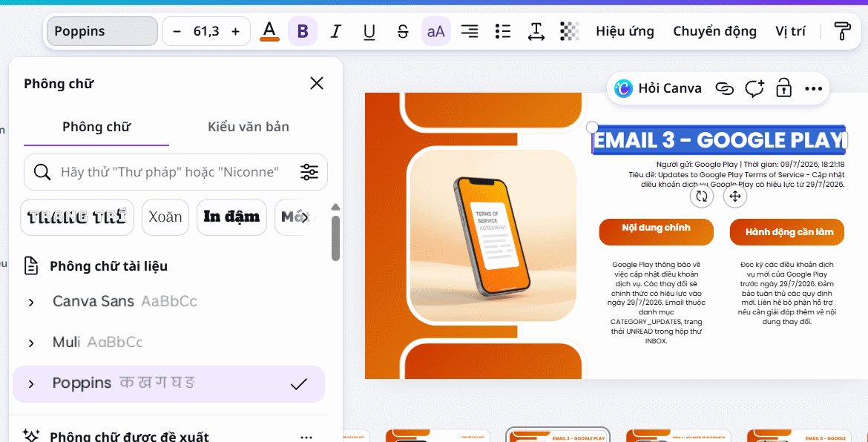The image size is (868, 442).
Task: Open the Poppins font family dropdown
Action: pos(102,31)
